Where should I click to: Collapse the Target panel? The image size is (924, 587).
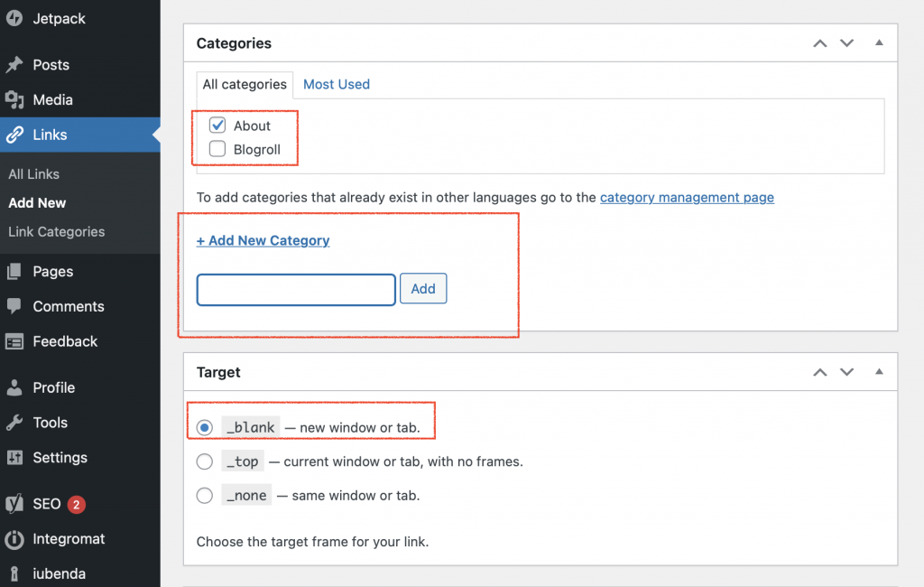pos(878,372)
